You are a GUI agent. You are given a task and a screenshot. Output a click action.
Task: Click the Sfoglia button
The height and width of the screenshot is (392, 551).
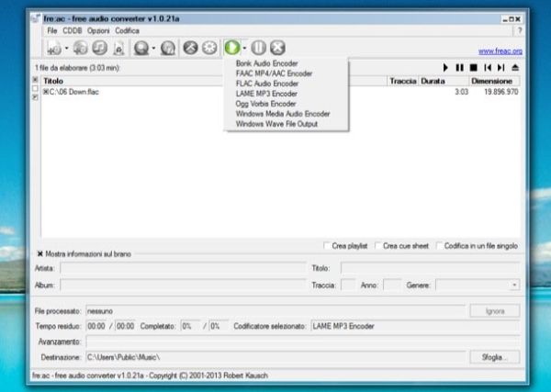coord(495,356)
